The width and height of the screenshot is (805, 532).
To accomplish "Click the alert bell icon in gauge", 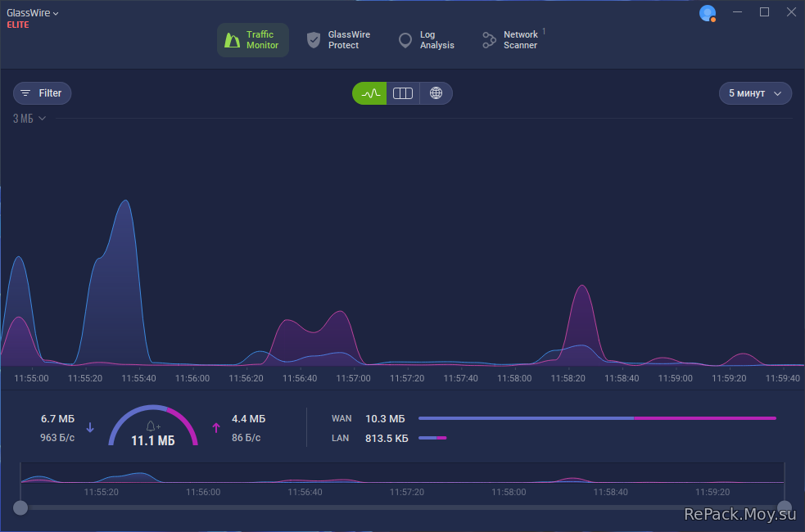I will click(x=152, y=426).
